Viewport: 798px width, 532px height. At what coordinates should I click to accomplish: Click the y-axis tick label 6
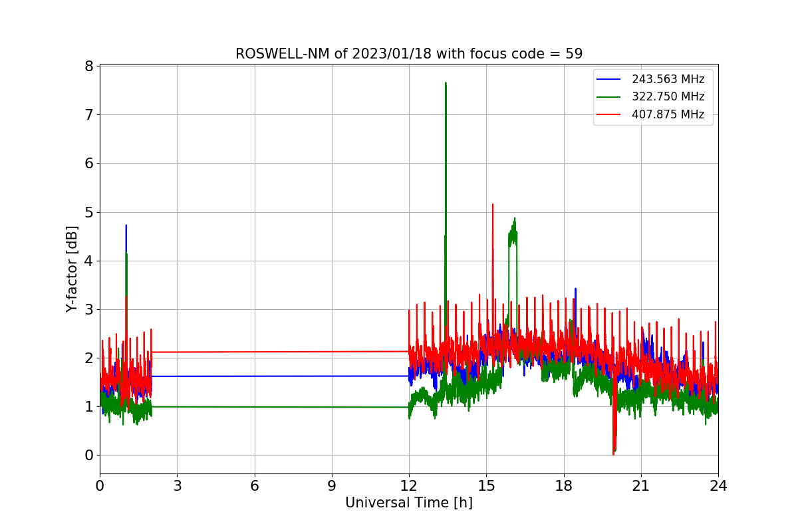click(88, 163)
